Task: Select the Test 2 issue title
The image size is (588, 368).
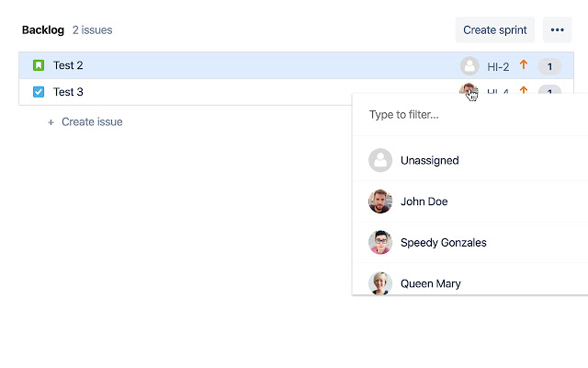Action: 68,65
